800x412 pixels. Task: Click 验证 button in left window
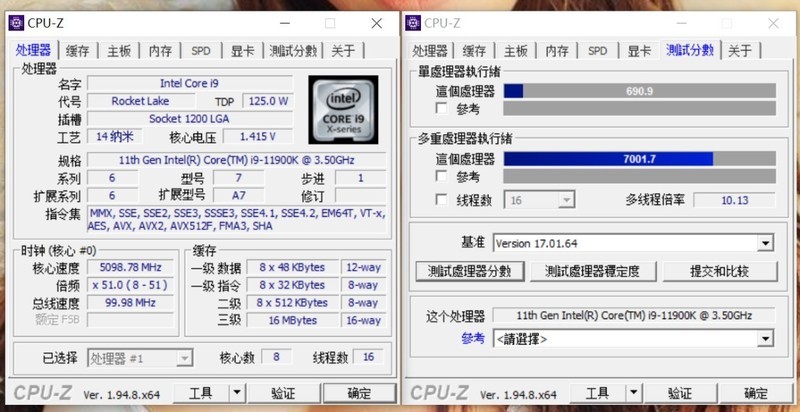pos(283,393)
